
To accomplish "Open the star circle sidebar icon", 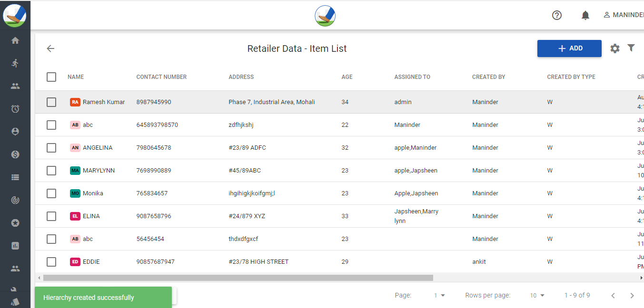I will coord(15,223).
